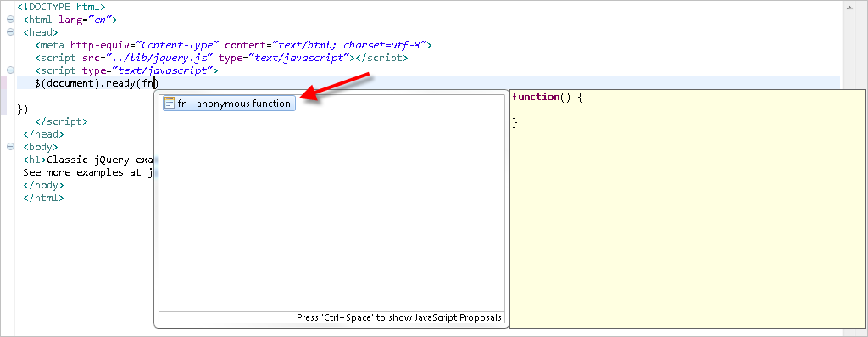Click the template icon beside fn proposal
This screenshot has height=337, width=868.
point(170,104)
